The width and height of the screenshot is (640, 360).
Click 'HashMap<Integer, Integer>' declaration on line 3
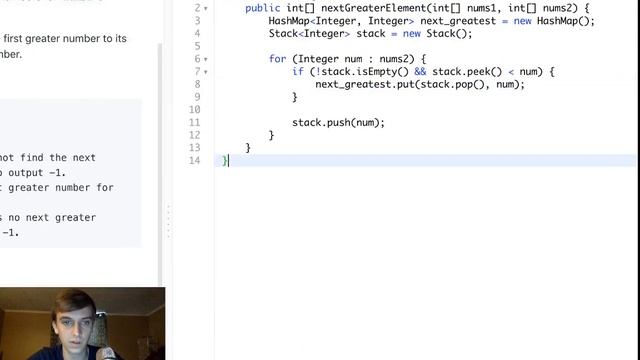[x=341, y=21]
